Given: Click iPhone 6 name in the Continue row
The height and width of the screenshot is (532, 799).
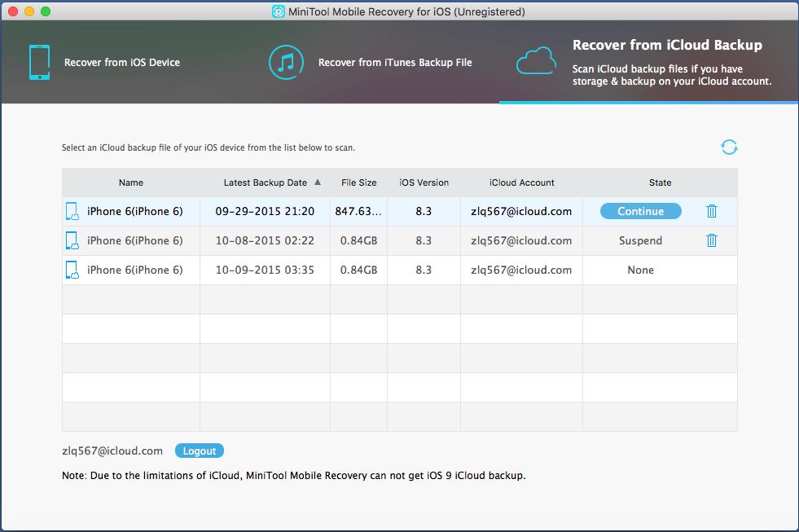Looking at the screenshot, I should 135,211.
